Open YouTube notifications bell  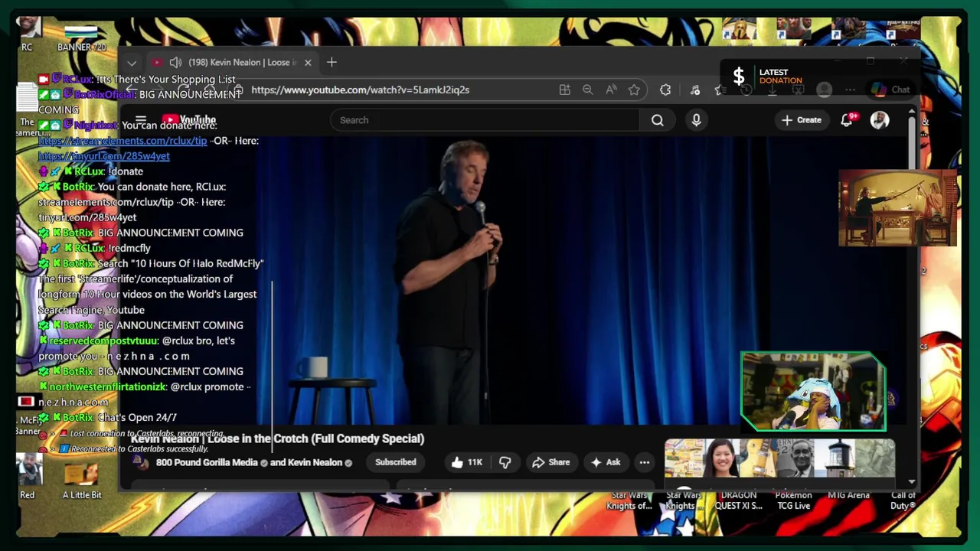click(x=847, y=120)
